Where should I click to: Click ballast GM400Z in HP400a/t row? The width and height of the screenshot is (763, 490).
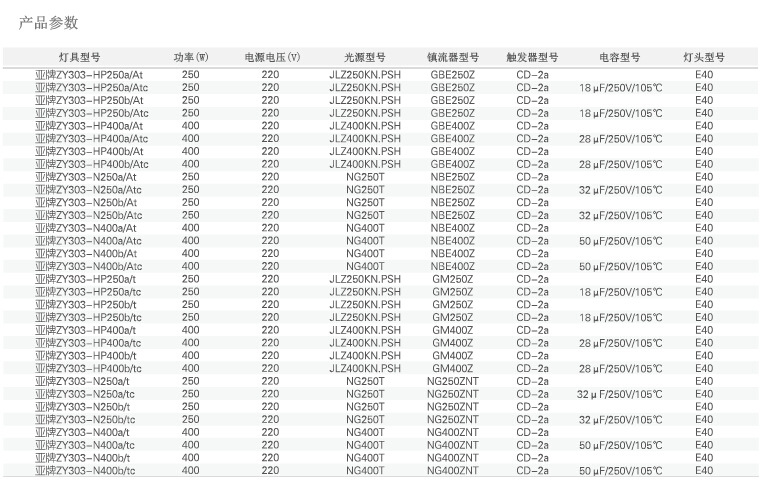pos(453,330)
